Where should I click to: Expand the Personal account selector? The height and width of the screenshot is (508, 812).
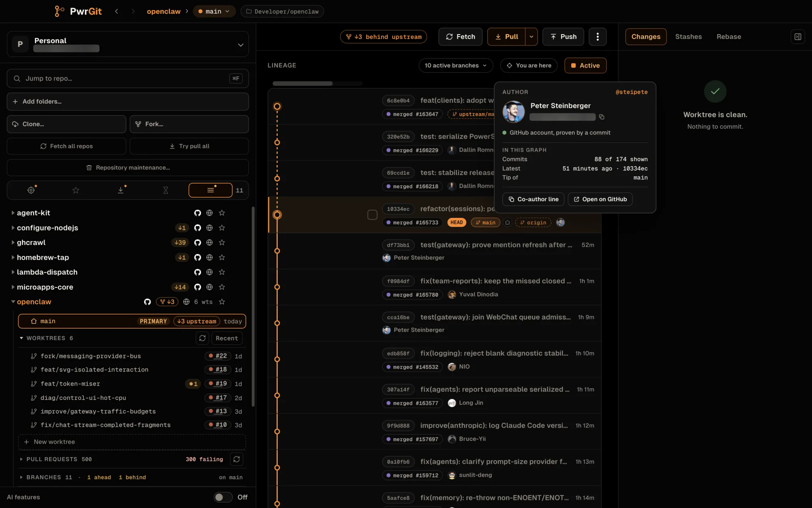127,44
